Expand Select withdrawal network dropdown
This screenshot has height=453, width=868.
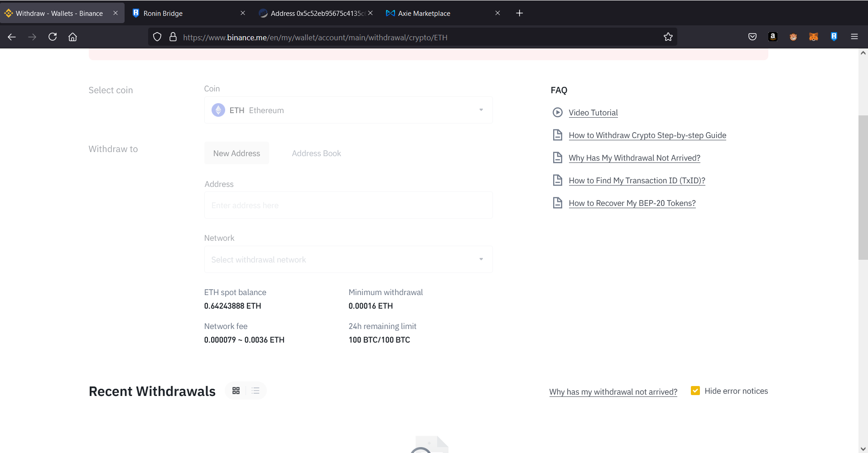tap(348, 259)
